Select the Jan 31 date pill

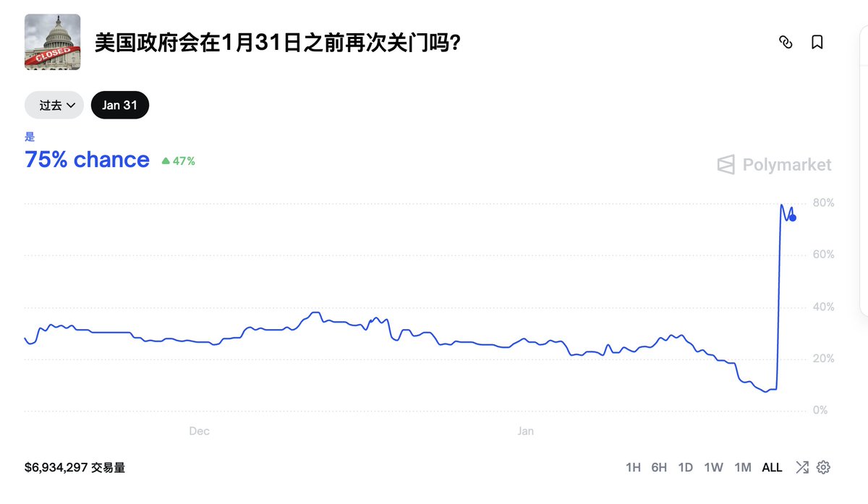pyautogui.click(x=120, y=106)
